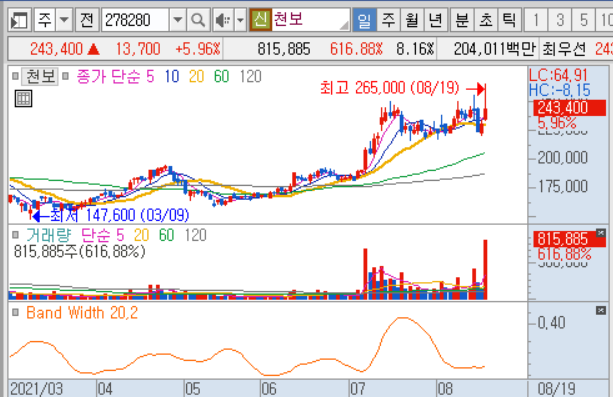The width and height of the screenshot is (613, 397).
Task: Switch to second (초) chart tab
Action: tap(486, 20)
